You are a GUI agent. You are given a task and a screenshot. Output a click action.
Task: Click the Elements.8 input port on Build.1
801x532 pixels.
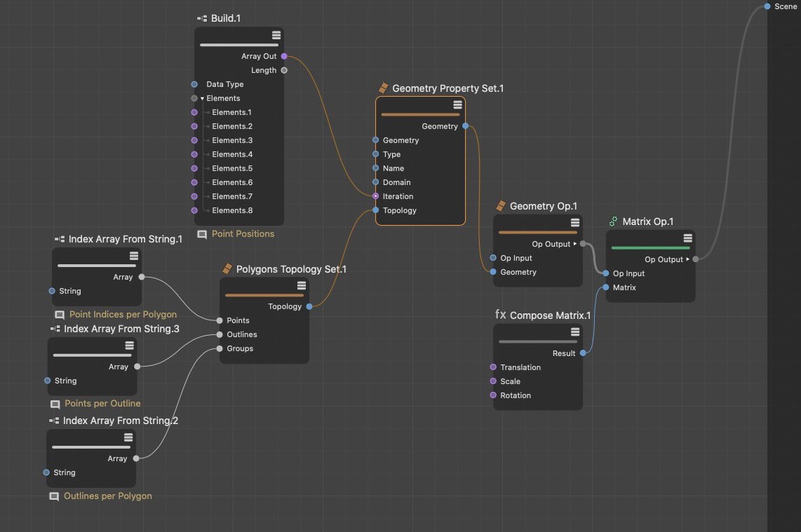tap(194, 210)
